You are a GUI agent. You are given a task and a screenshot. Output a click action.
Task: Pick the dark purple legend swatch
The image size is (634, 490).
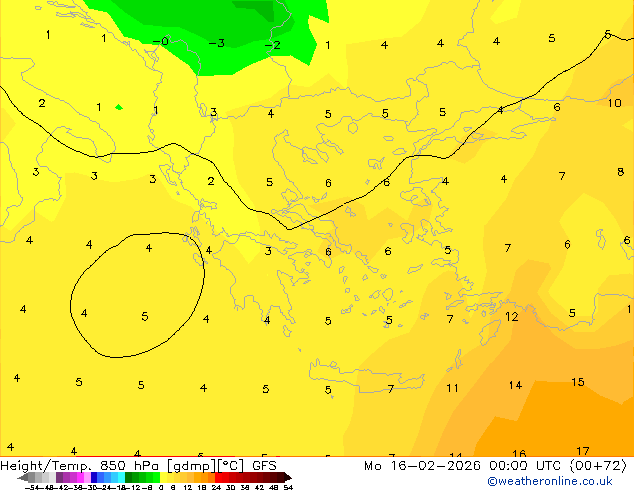click(59, 478)
